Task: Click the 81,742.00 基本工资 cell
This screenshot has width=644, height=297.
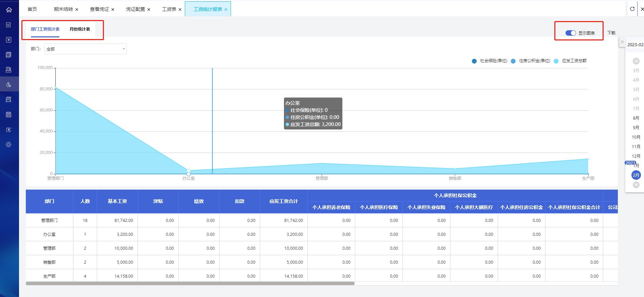Action: (118, 221)
